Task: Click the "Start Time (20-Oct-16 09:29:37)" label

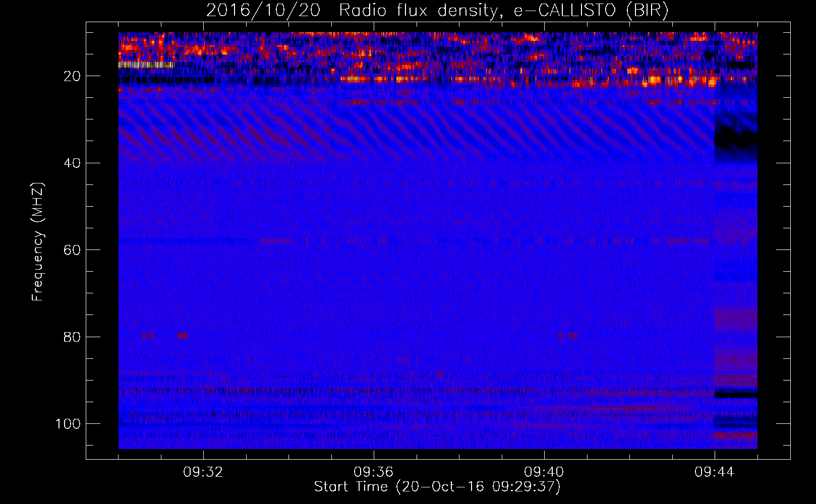Action: (x=437, y=486)
